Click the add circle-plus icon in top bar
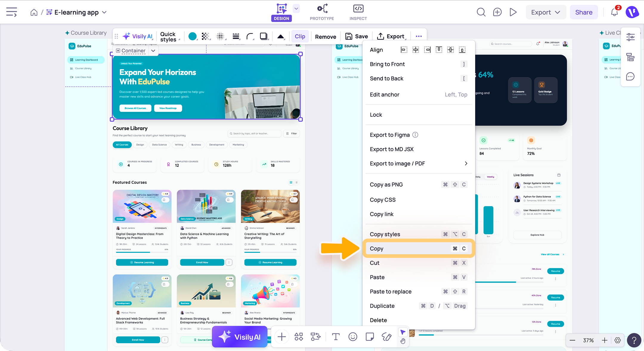The height and width of the screenshot is (351, 644). click(x=497, y=12)
